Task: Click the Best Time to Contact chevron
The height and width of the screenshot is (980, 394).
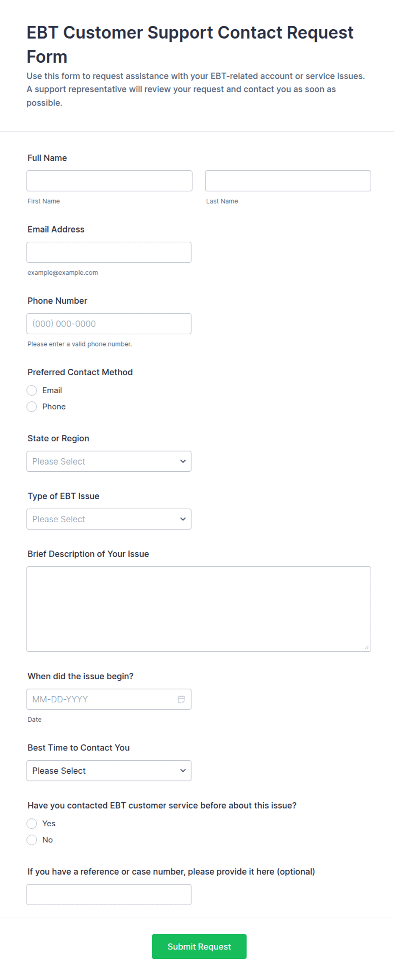Action: [183, 770]
